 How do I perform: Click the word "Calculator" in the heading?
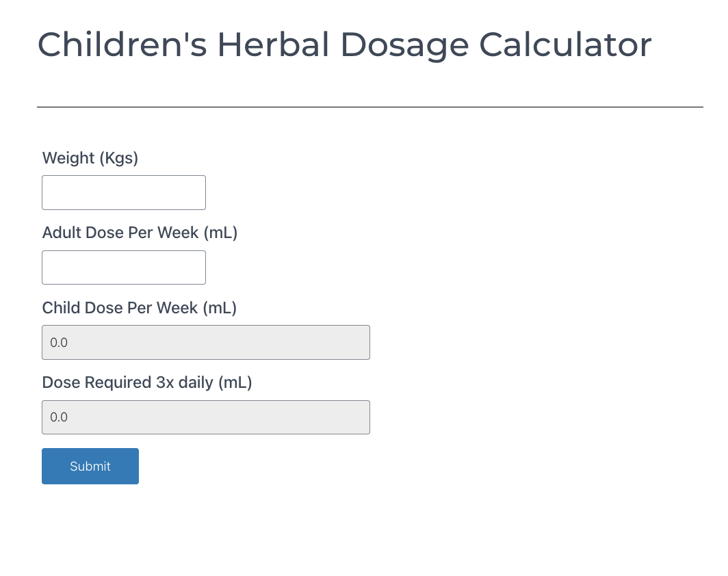pos(565,44)
